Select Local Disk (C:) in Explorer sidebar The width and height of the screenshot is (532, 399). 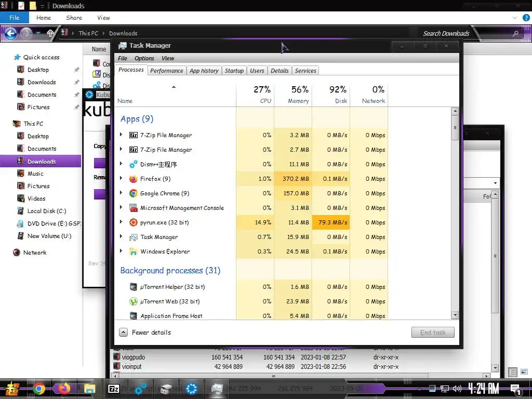coord(46,211)
